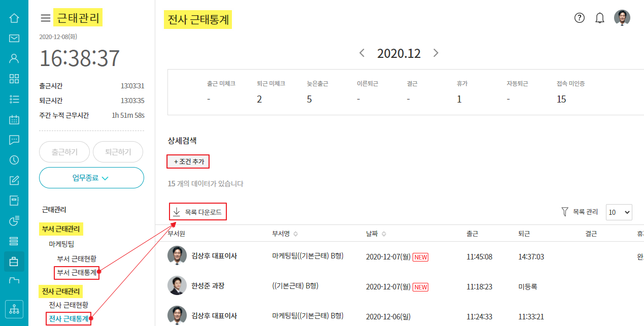
Task: Toggle the hamburger menu beside 근태관리
Action: [45, 18]
